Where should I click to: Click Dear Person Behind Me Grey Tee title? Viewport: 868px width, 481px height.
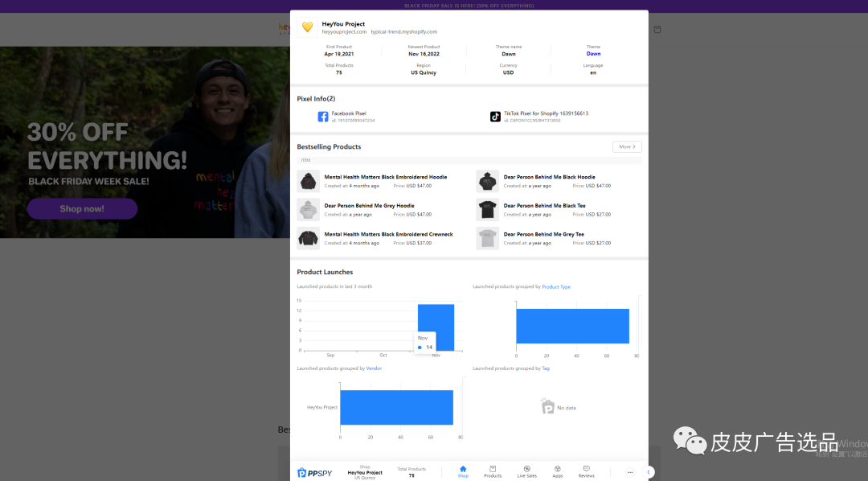pos(543,234)
